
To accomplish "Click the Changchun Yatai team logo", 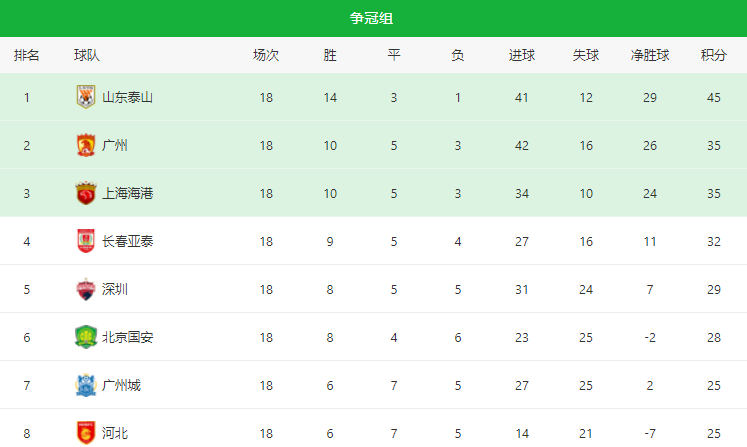I will click(x=86, y=241).
